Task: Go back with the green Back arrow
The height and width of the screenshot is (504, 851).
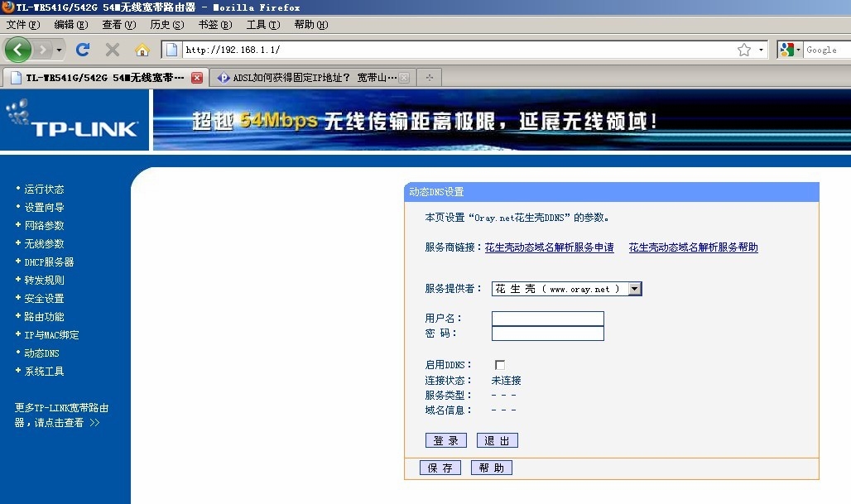Action: point(18,50)
